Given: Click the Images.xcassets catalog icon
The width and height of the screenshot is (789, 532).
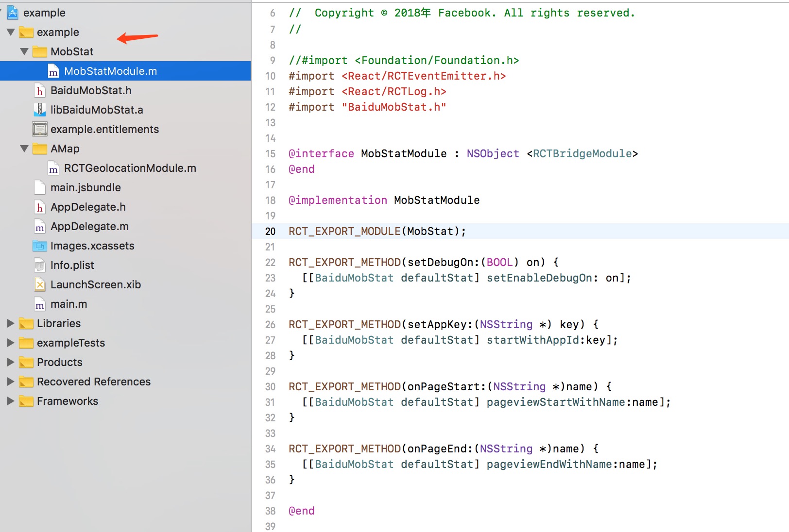Looking at the screenshot, I should pos(40,246).
